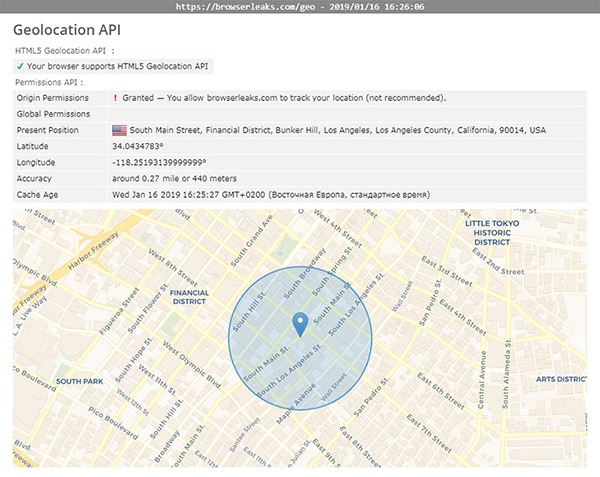This screenshot has height=477, width=600.
Task: Click Little Tokyo Historic District map label
Action: (x=492, y=233)
